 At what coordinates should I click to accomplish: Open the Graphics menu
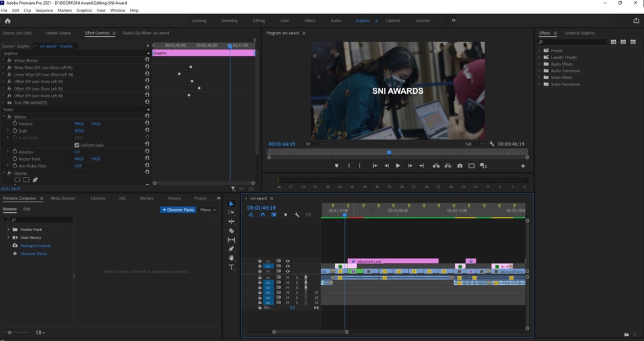(x=85, y=10)
